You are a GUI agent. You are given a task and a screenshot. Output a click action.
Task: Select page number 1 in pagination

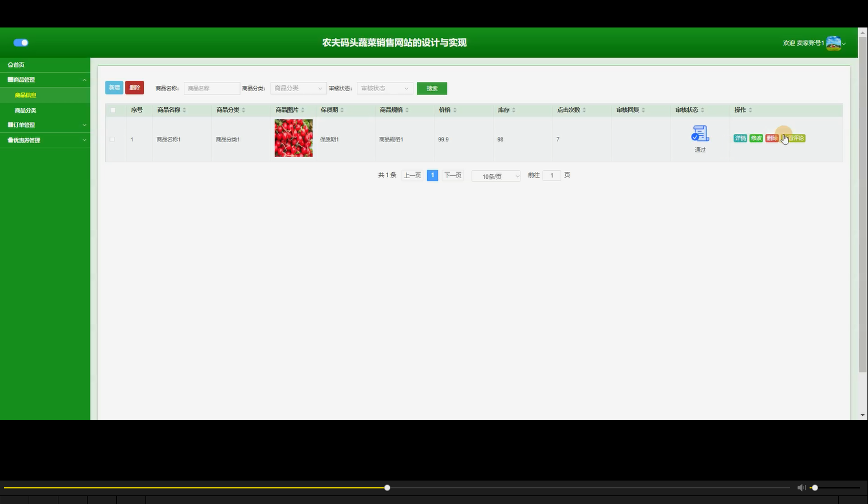(x=432, y=175)
